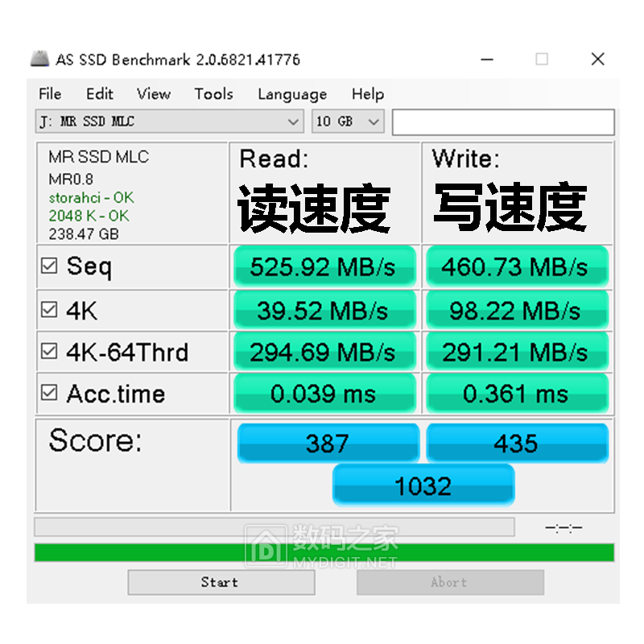This screenshot has width=644, height=644.
Task: Expand the 10 GB test size dropdown
Action: pos(348,122)
